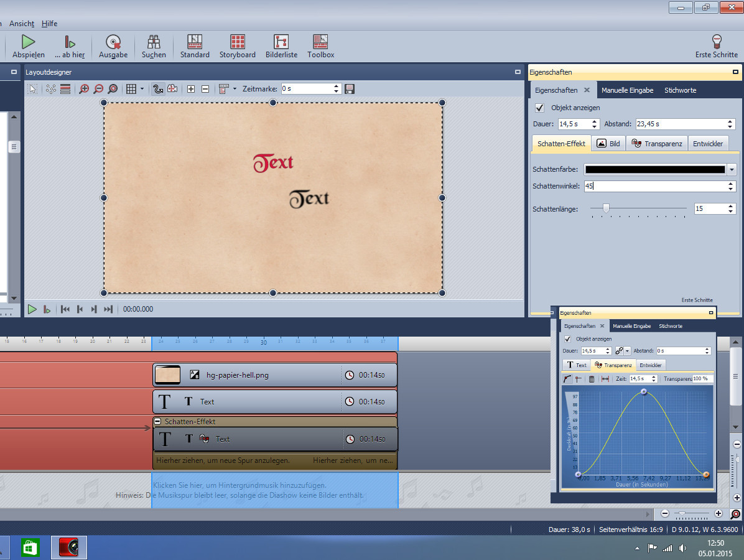
Task: Open the Schattenfarbe color dropdown
Action: [732, 169]
